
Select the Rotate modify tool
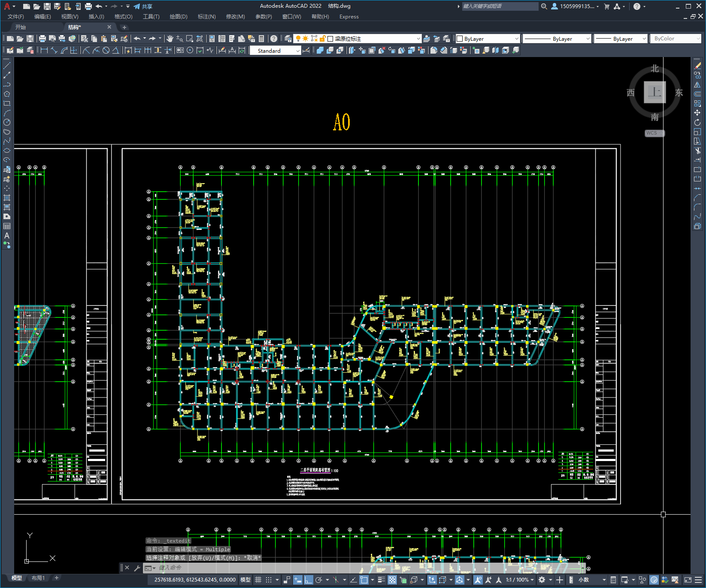tap(697, 122)
